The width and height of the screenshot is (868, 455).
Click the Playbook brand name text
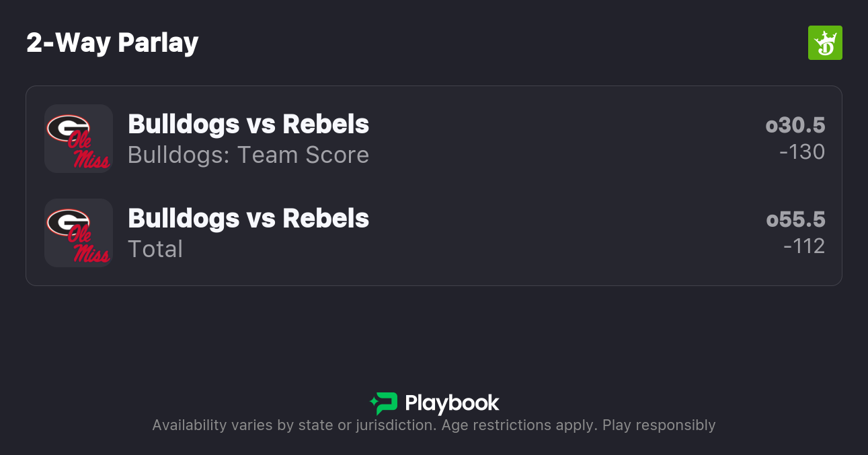(x=452, y=403)
